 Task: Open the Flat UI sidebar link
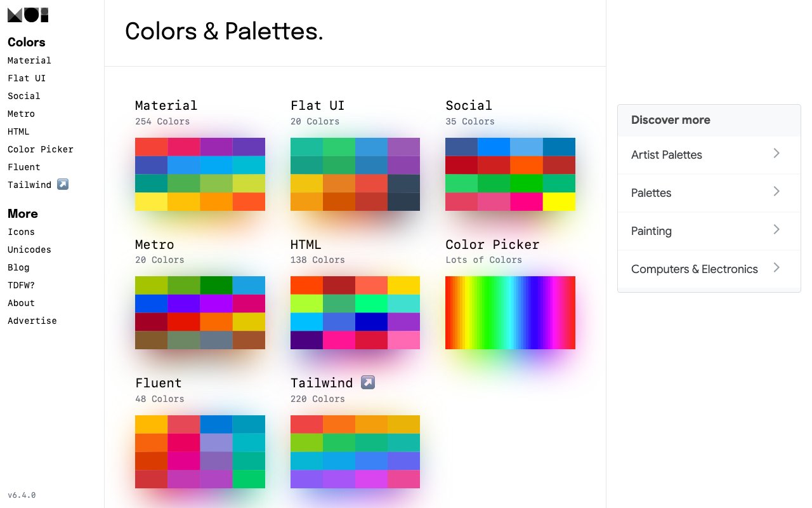coord(27,78)
